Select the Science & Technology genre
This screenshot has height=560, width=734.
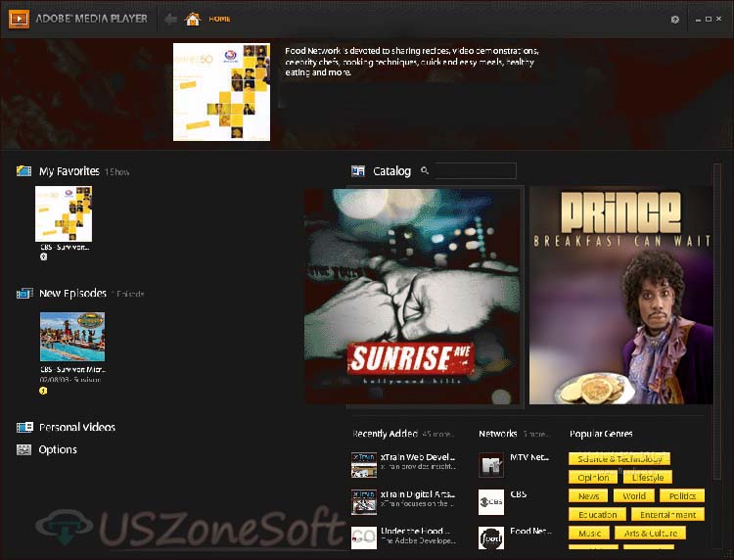point(619,459)
